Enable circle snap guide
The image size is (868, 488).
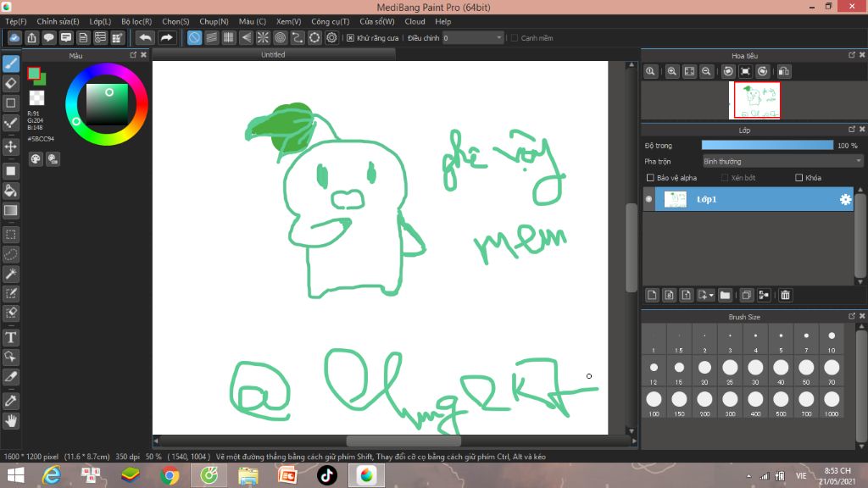point(280,37)
